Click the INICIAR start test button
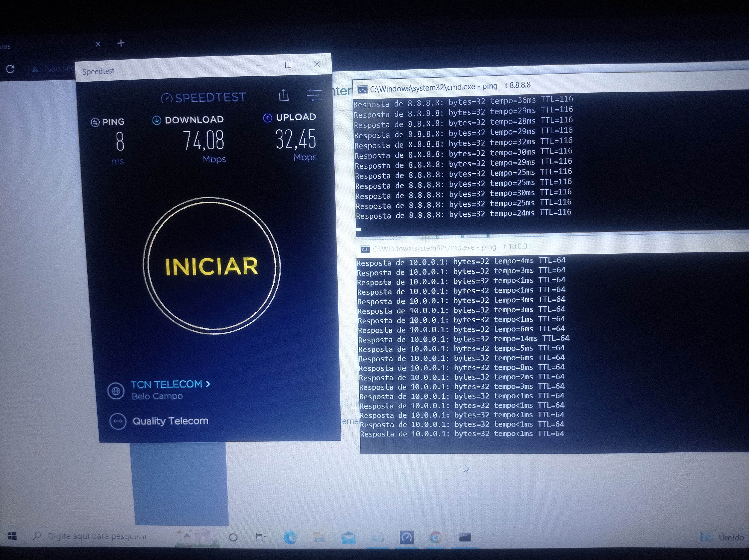The width and height of the screenshot is (749, 560). (212, 266)
